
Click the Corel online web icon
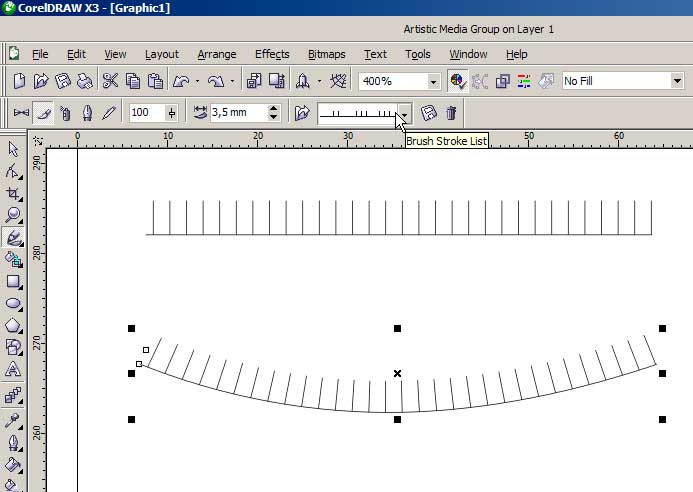pyautogui.click(x=338, y=81)
